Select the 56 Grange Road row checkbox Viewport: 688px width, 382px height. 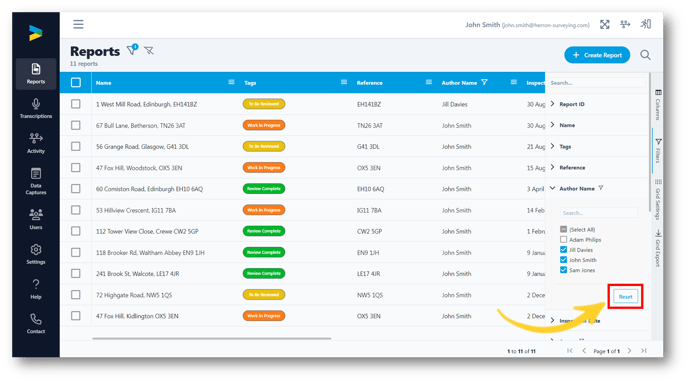76,146
